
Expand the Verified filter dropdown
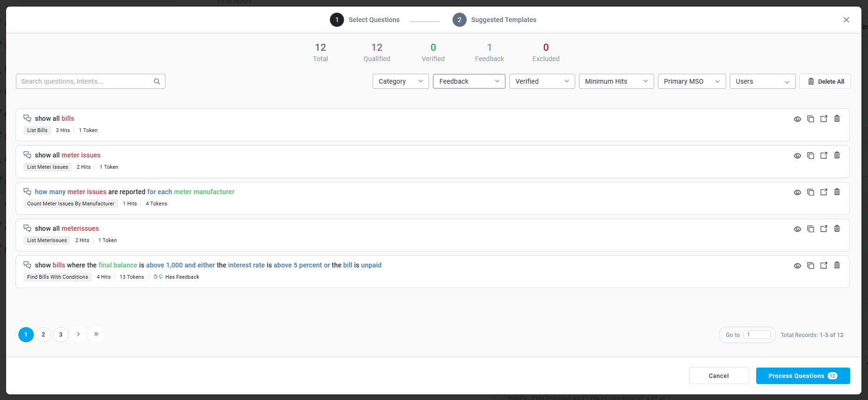pos(542,81)
